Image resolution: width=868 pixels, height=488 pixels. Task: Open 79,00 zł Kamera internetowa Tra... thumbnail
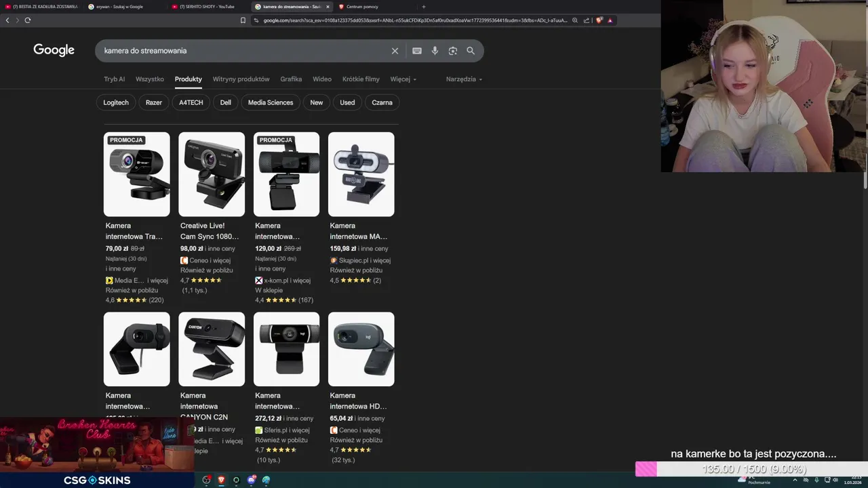137,174
